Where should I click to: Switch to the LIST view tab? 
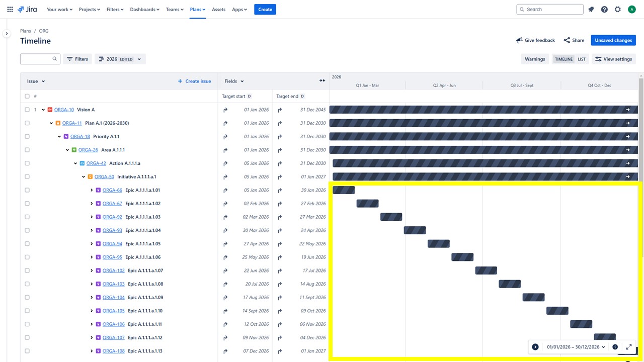(x=582, y=59)
